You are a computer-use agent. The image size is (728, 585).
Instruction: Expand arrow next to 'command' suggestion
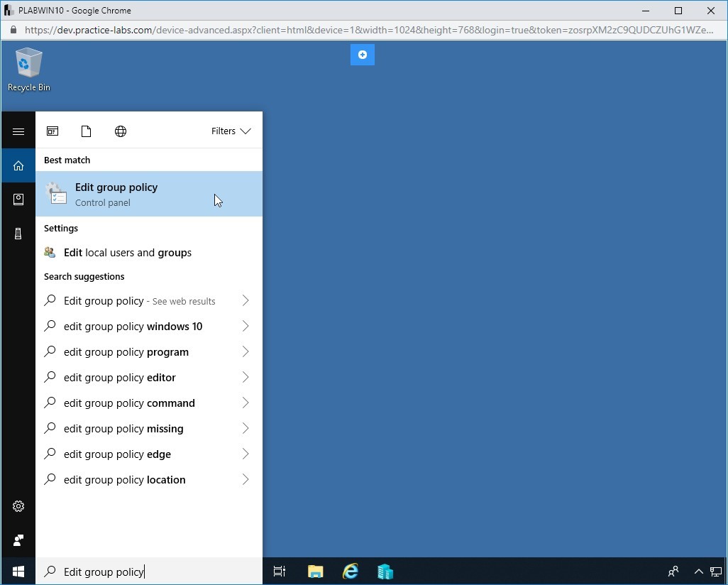tap(246, 403)
